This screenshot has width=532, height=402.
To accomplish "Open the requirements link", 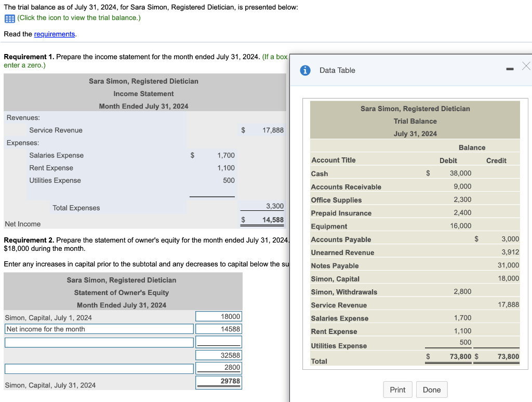I will pyautogui.click(x=55, y=34).
